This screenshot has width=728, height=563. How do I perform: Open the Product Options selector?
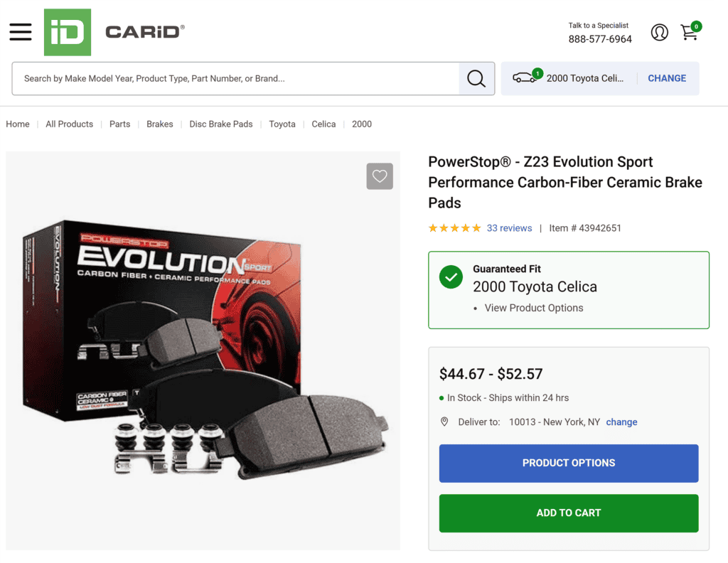click(x=569, y=463)
